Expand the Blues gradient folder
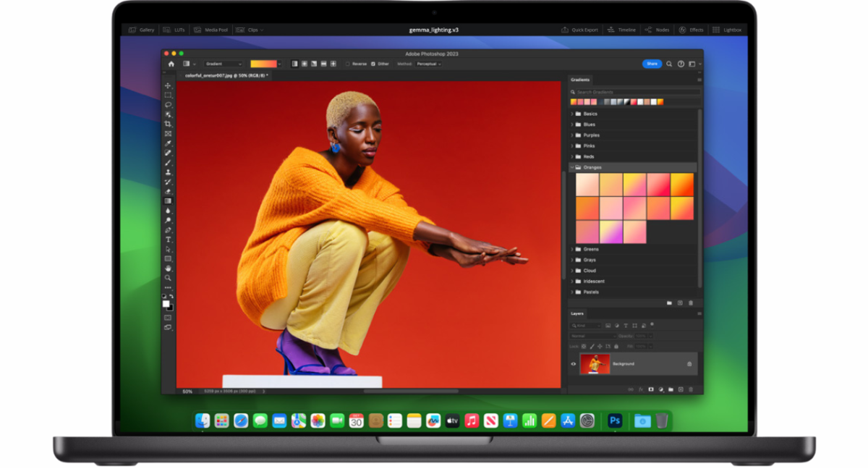Screen dimensions: 868x469 tap(572, 124)
